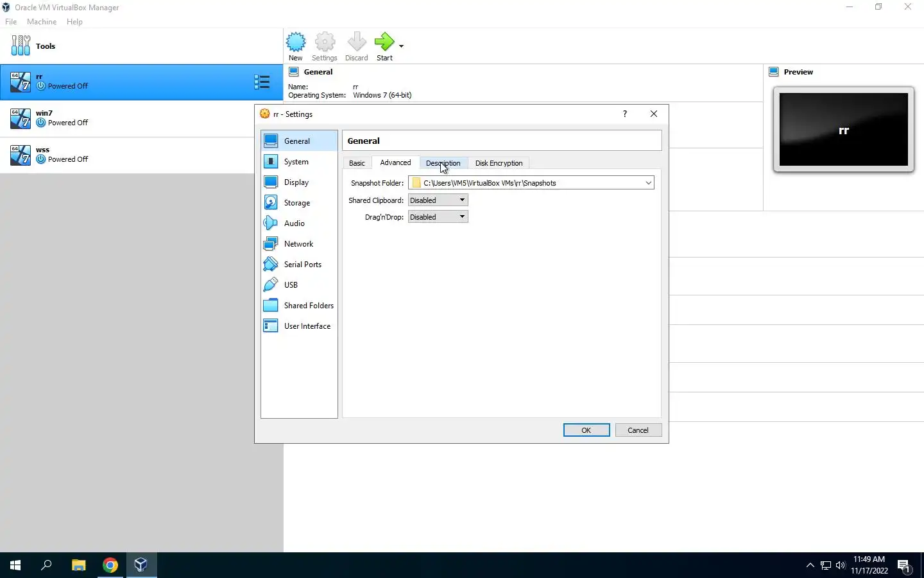Start the selected VM with the green arrow
This screenshot has height=578, width=924.
[384, 46]
